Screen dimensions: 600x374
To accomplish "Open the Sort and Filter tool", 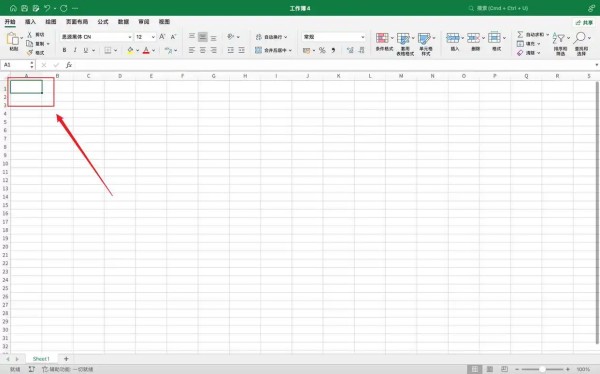I will pos(559,38).
